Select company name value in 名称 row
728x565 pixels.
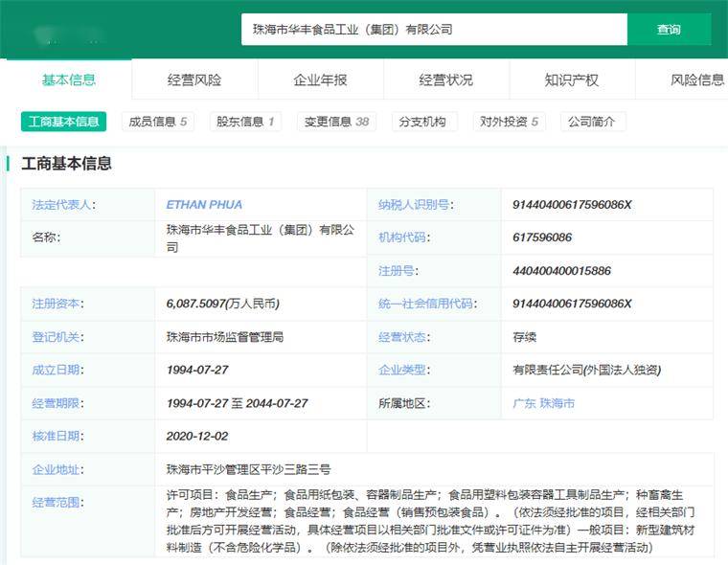point(261,238)
